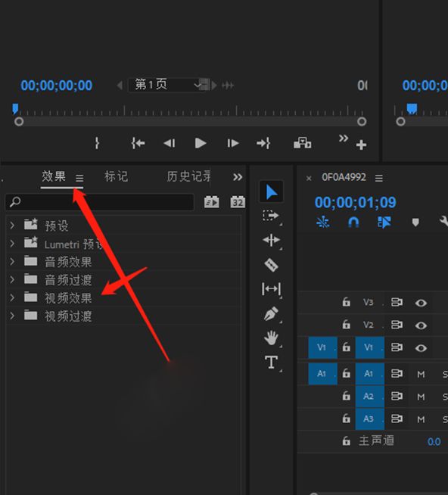
Task: Select the Ripple Edit tool
Action: (x=271, y=240)
